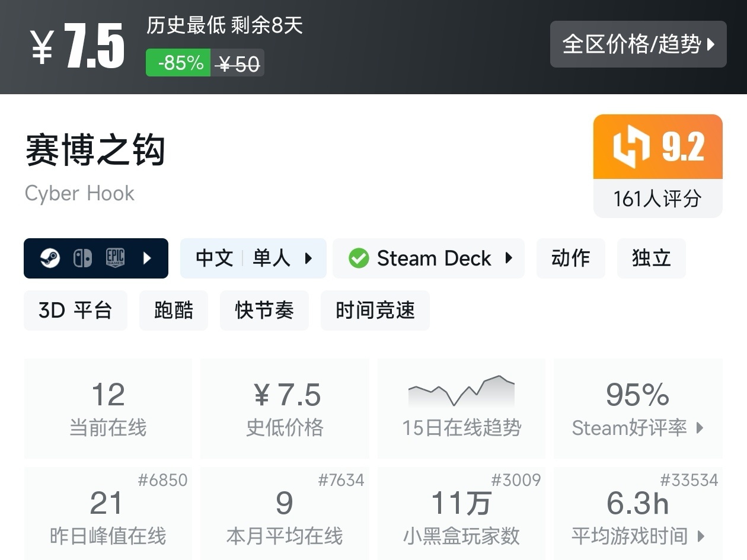Click the green -85% discount badge

point(178,63)
